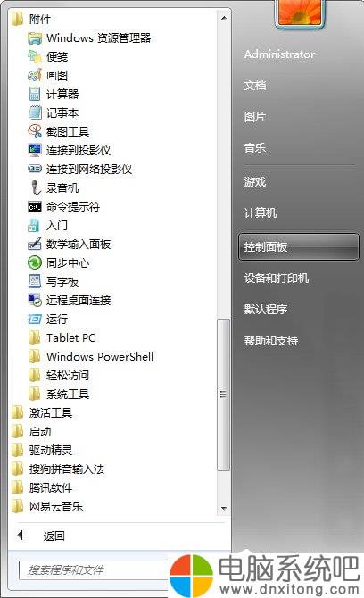Select 计算机 in the right pane

tap(261, 212)
